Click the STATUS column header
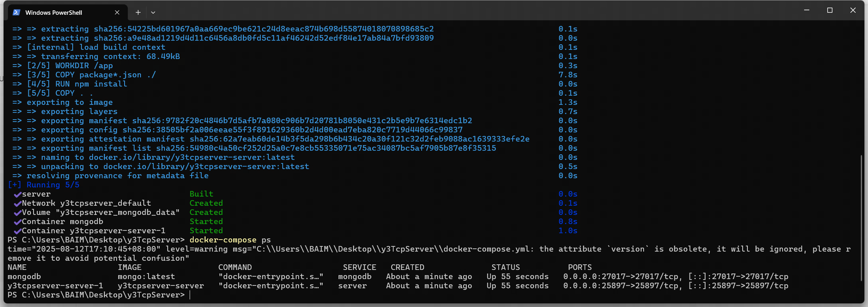This screenshot has width=868, height=307. (505, 268)
